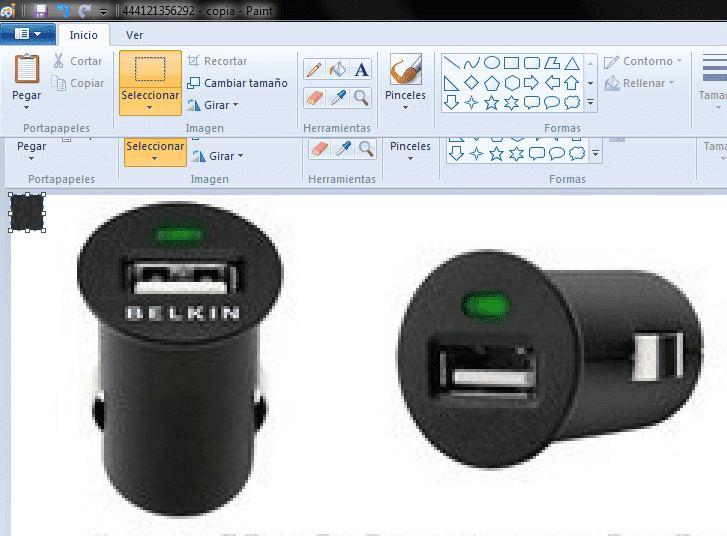Click the Recortar crop button
This screenshot has height=536, width=727.
(217, 61)
